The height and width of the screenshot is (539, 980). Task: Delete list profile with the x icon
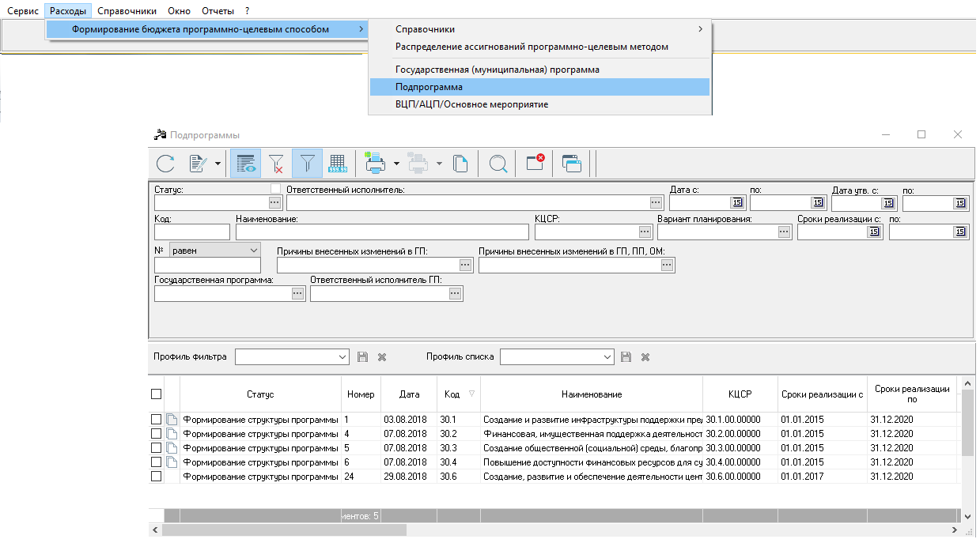tap(645, 357)
